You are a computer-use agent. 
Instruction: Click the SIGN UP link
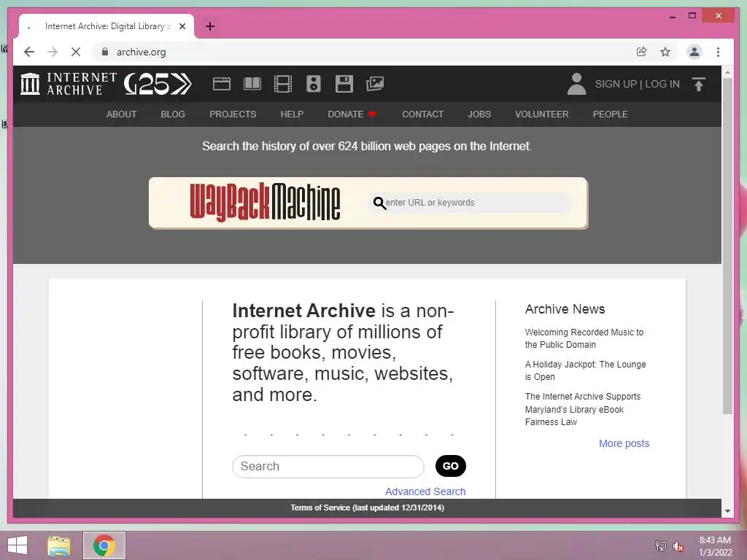click(x=616, y=84)
